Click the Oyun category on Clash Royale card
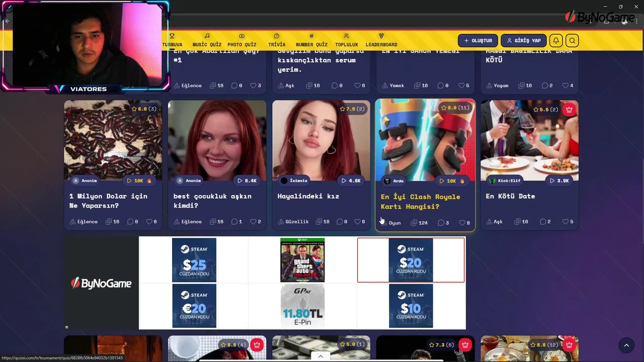644x362 pixels. pyautogui.click(x=391, y=223)
